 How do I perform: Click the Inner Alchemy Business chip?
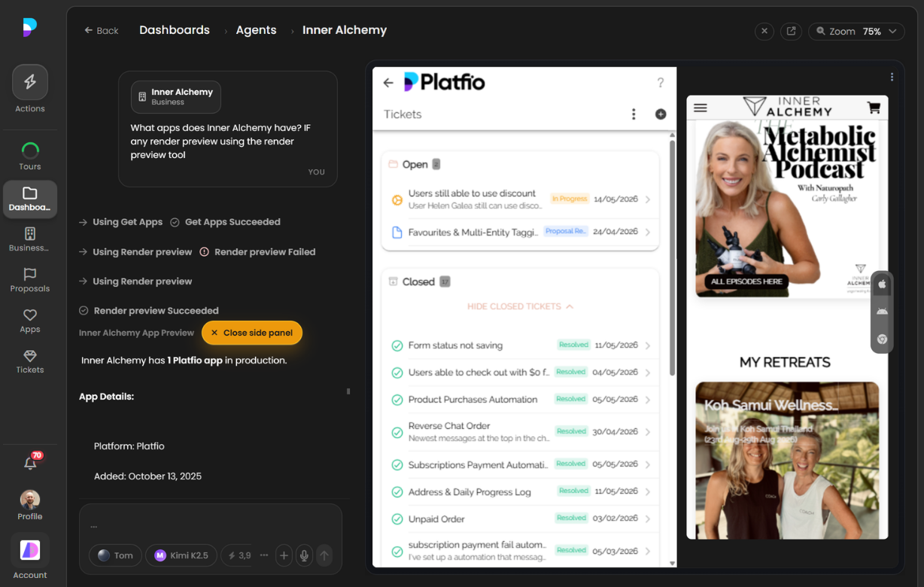176,96
